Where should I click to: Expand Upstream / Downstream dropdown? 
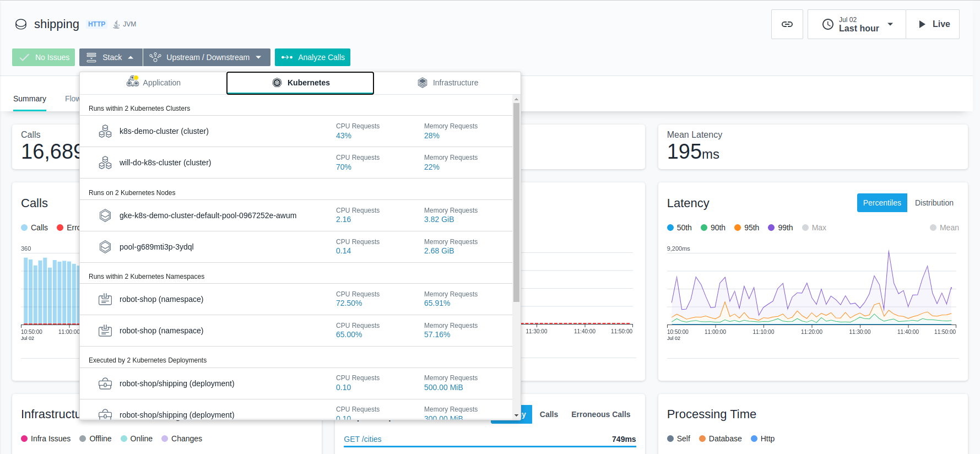click(207, 57)
